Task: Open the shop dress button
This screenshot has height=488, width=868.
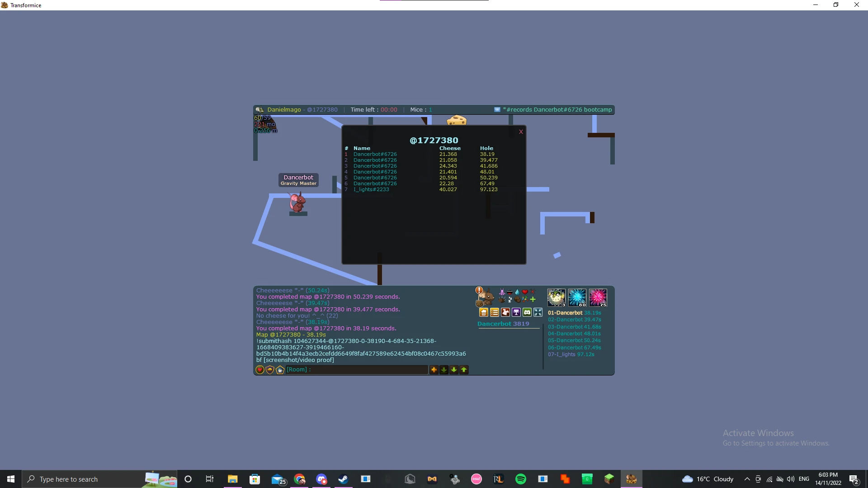Action: [505, 312]
